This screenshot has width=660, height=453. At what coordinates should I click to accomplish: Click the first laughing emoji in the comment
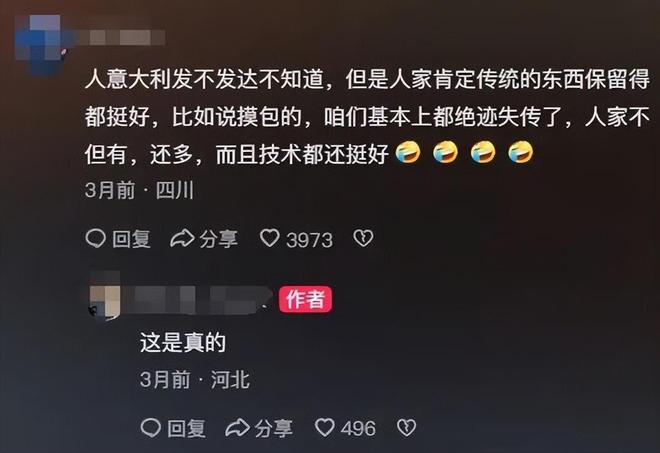408,152
